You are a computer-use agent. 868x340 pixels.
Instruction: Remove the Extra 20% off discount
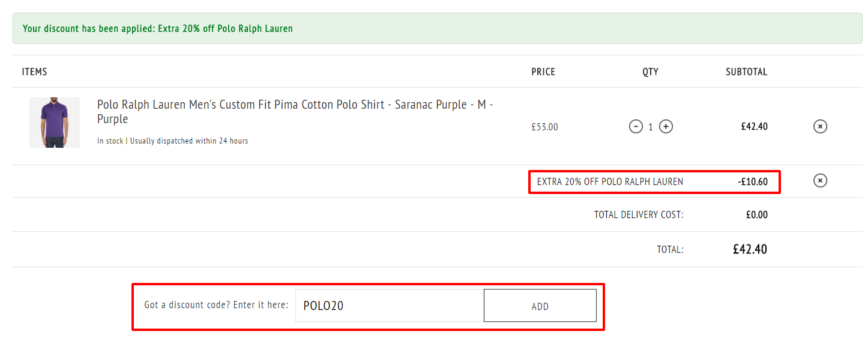[x=820, y=180]
